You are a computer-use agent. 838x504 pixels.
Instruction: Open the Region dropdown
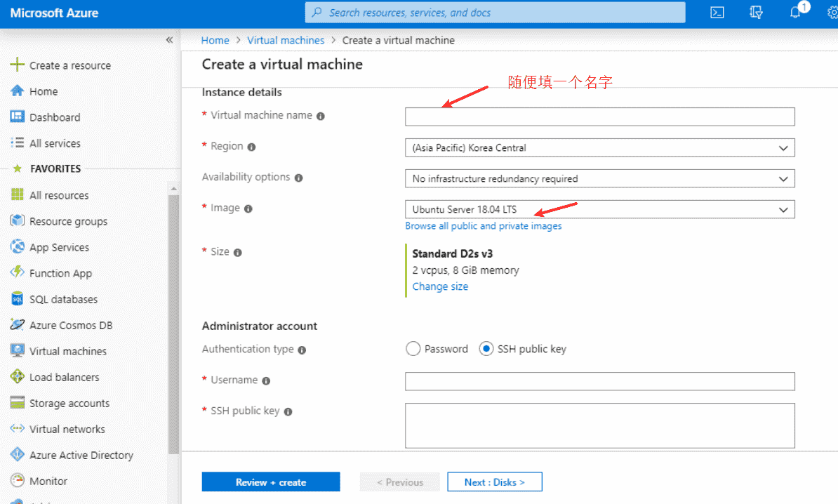point(599,147)
